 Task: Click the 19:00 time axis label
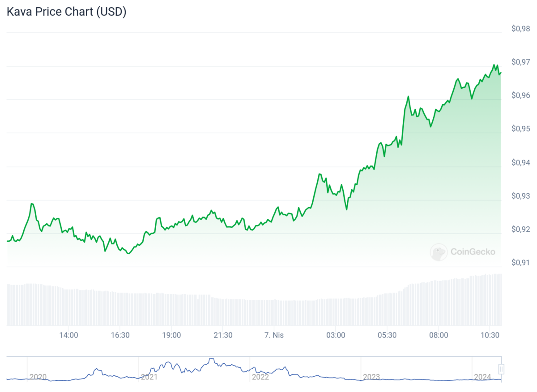(172, 335)
